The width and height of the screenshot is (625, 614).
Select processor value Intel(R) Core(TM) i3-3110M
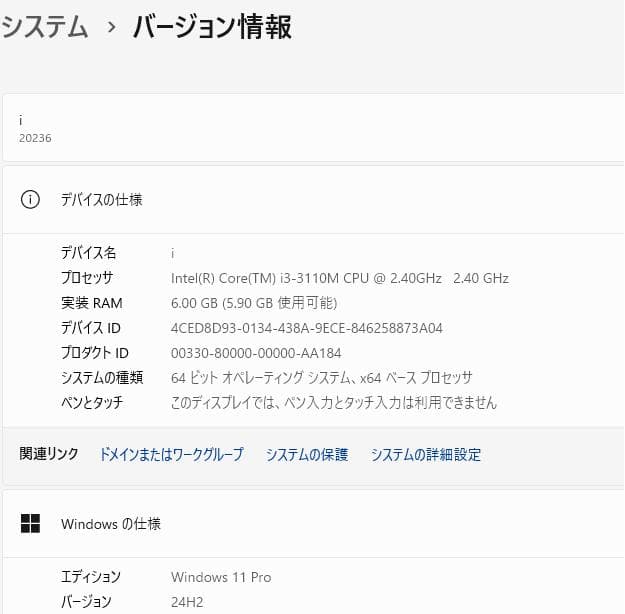pos(340,278)
